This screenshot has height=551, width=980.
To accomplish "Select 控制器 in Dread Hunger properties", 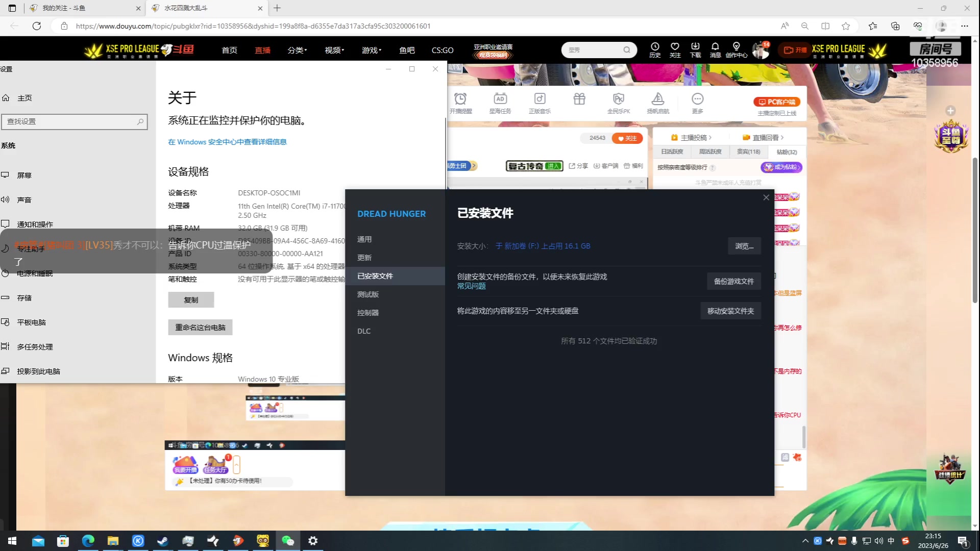I will coord(395,313).
